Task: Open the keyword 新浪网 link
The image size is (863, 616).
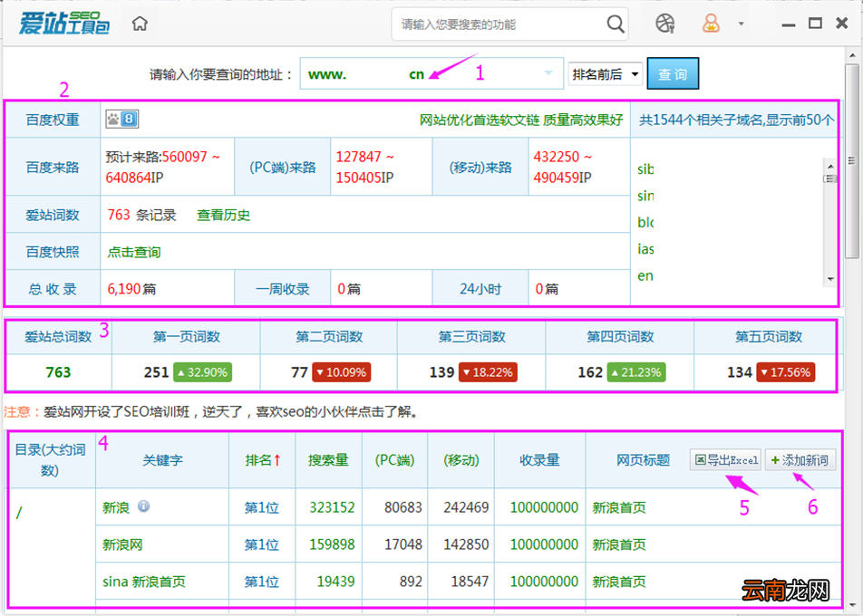Action: [122, 544]
